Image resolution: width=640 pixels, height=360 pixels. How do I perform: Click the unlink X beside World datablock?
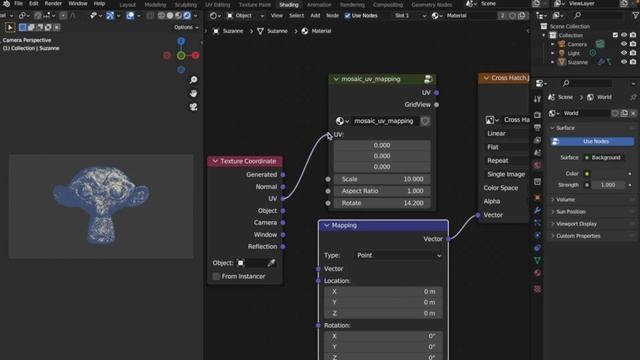(x=633, y=113)
